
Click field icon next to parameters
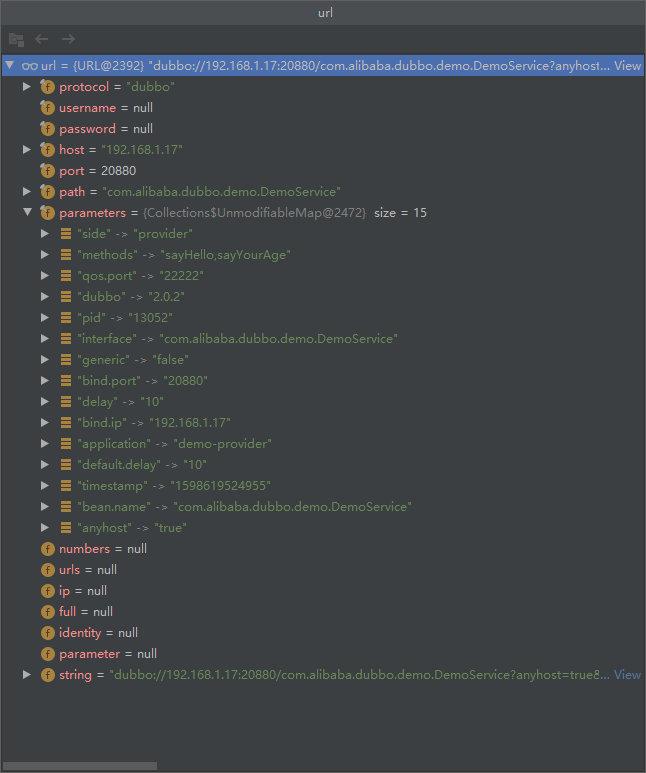point(47,213)
